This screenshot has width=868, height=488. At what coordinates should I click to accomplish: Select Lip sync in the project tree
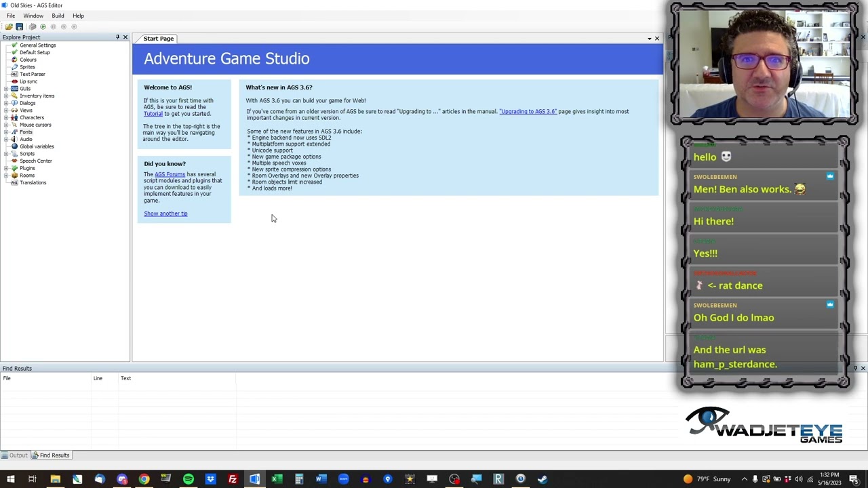point(28,81)
